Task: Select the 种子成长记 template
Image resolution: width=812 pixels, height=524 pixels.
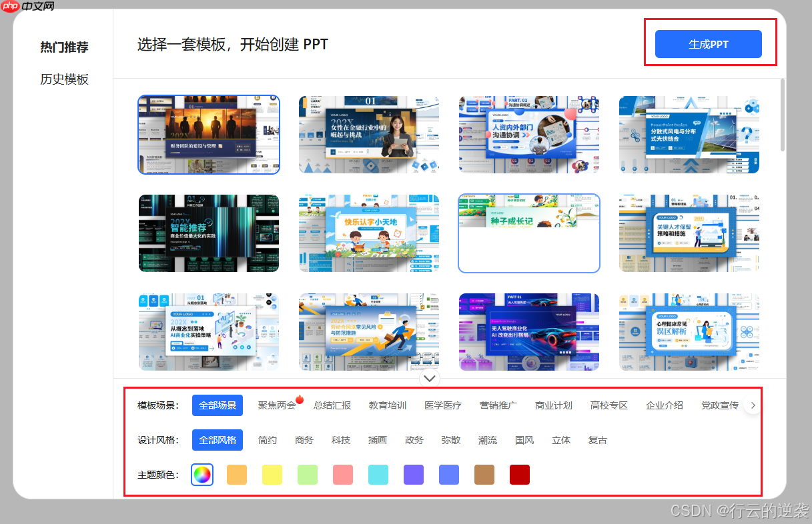Action: click(x=528, y=233)
